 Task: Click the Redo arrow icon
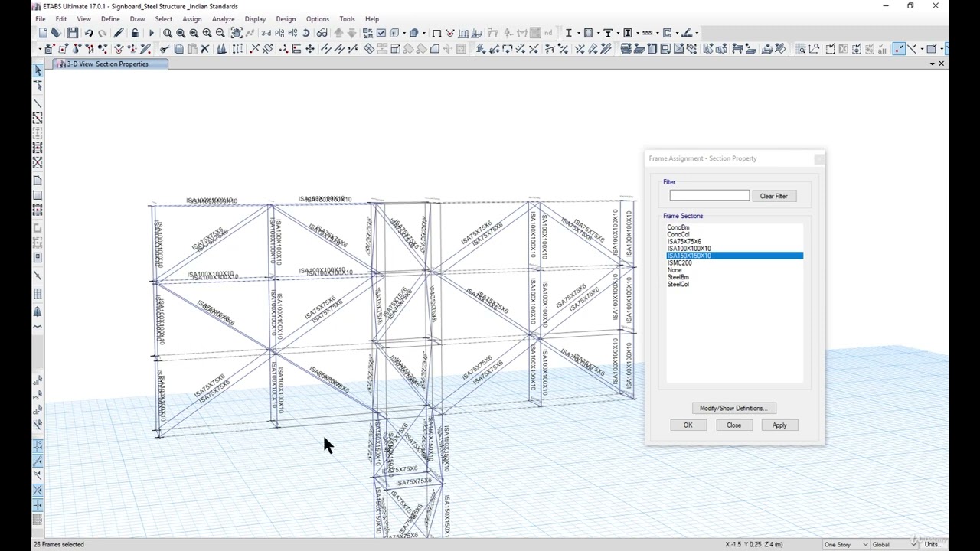pos(102,33)
